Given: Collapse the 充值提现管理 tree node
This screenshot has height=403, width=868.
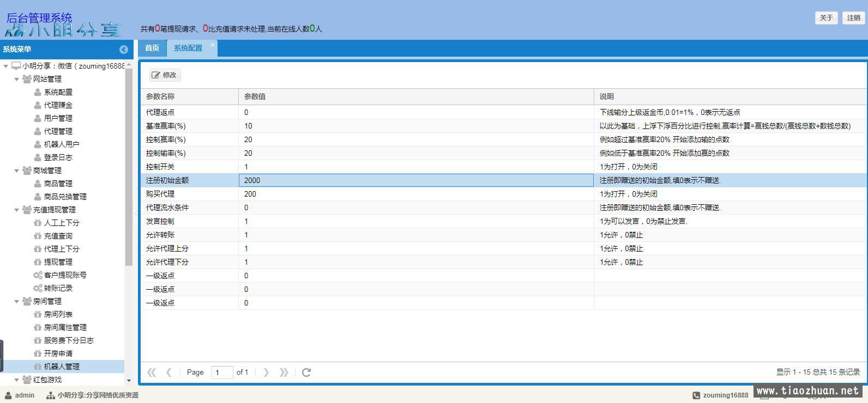Looking at the screenshot, I should [16, 210].
